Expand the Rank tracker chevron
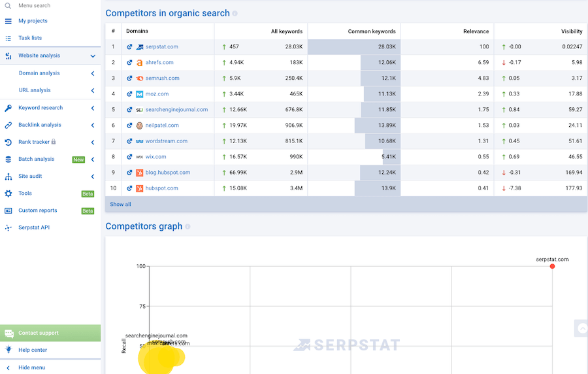 coord(93,143)
